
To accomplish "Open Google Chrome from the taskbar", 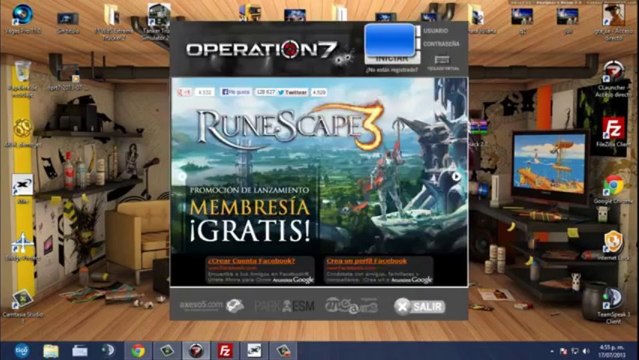I will (138, 351).
